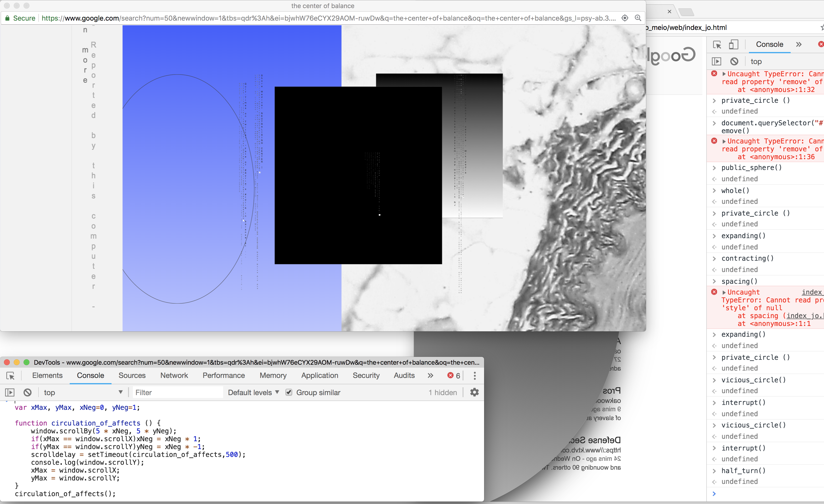Click the inspect element icon in bottom DevTools
Viewport: 824px width, 504px height.
[10, 375]
